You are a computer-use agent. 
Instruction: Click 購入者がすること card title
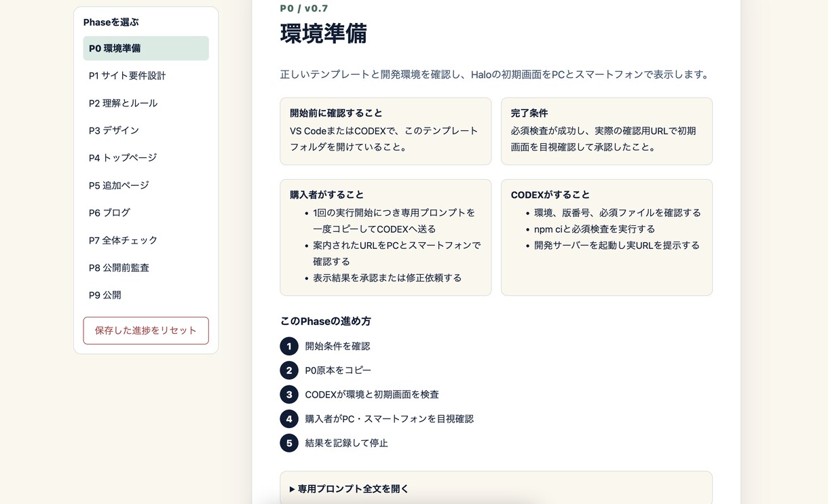click(x=326, y=195)
